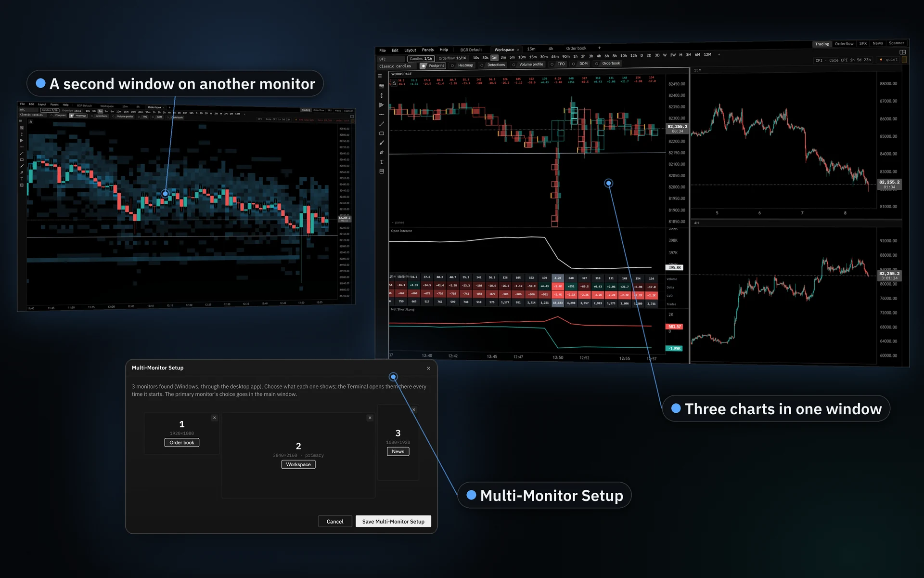Open the Orderflow 16/16 selector in the main window
The height and width of the screenshot is (578, 924).
tap(452, 58)
